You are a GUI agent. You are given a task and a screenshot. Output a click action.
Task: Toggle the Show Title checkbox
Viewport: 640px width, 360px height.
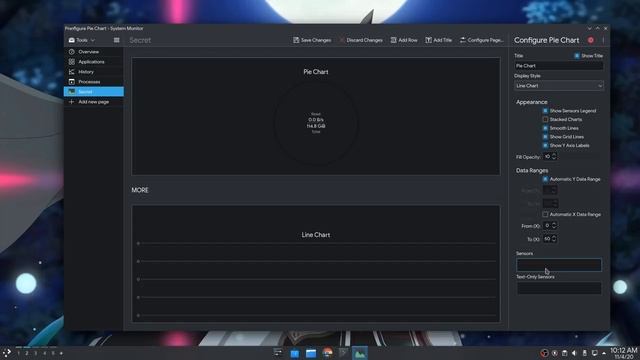[x=577, y=56]
